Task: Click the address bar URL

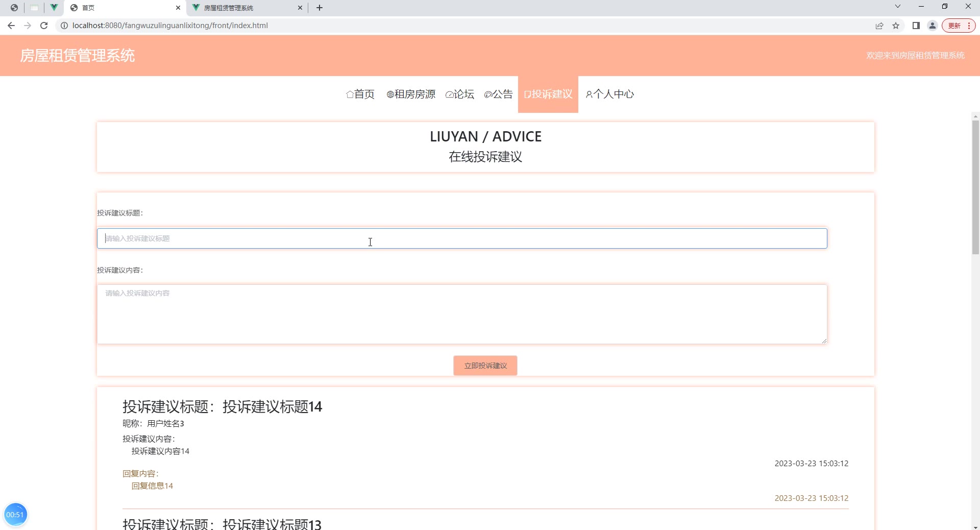Action: [170, 26]
